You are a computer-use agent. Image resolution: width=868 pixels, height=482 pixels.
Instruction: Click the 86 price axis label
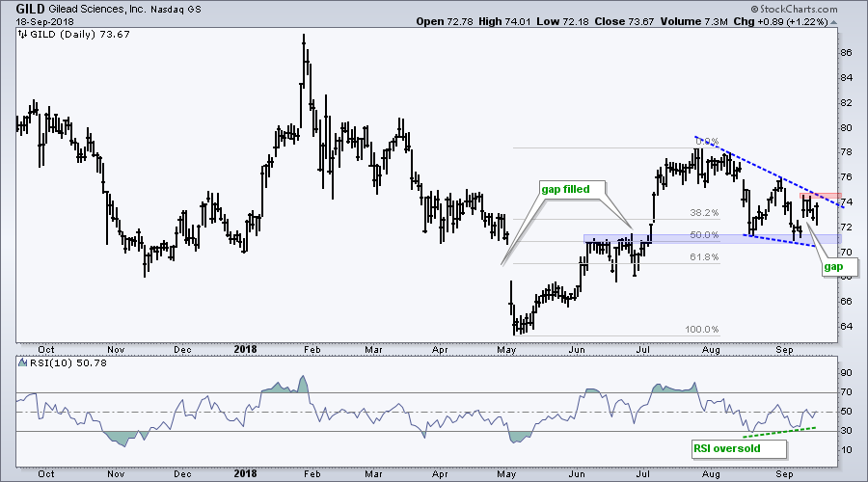(x=846, y=53)
